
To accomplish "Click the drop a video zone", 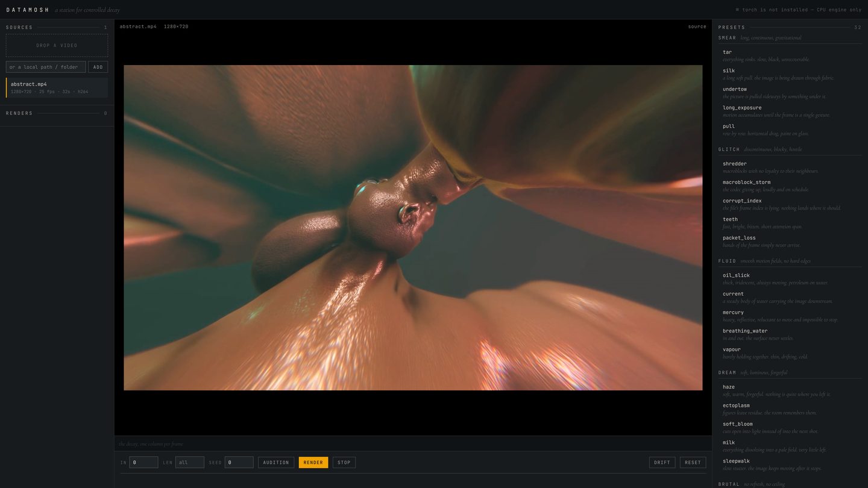I will [57, 45].
